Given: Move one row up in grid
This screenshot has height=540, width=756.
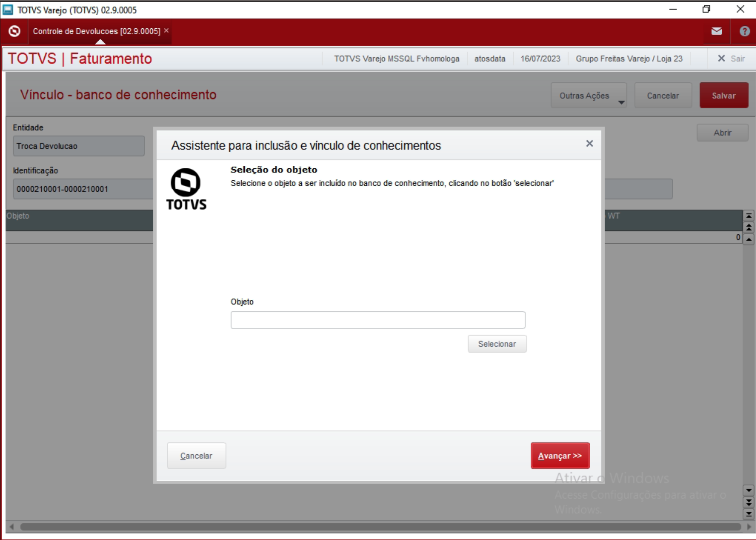Looking at the screenshot, I should point(749,239).
